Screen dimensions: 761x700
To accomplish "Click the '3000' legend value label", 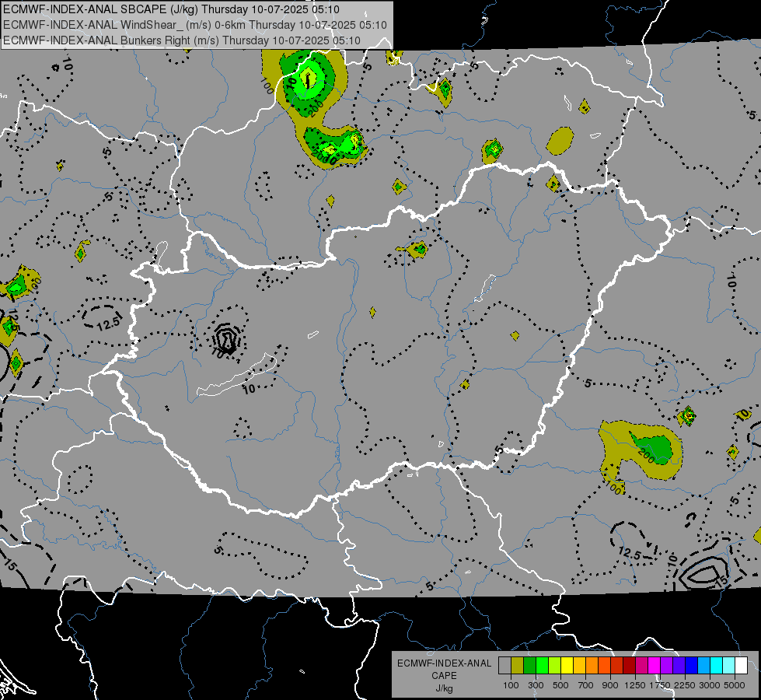I will [710, 685].
